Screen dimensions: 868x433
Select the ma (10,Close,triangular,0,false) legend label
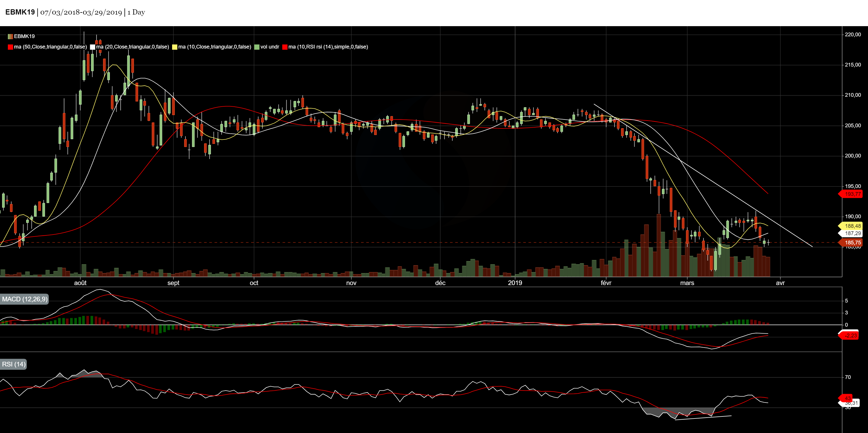pyautogui.click(x=215, y=47)
